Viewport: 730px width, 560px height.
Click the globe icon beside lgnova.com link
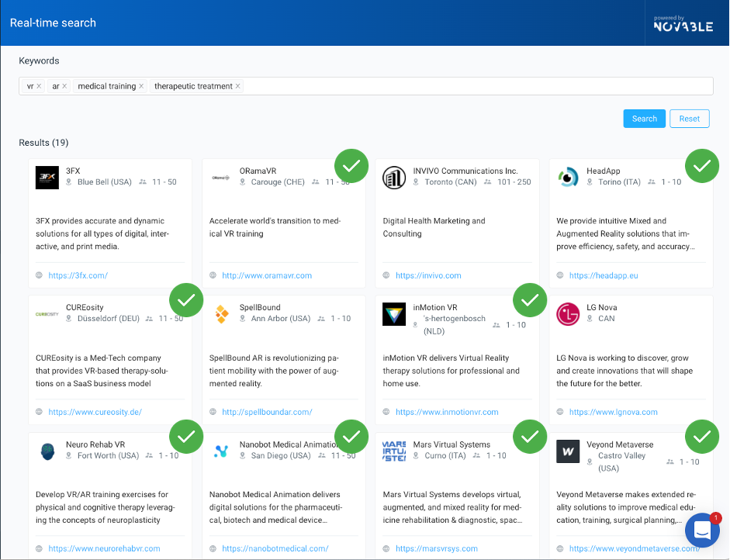tap(560, 412)
